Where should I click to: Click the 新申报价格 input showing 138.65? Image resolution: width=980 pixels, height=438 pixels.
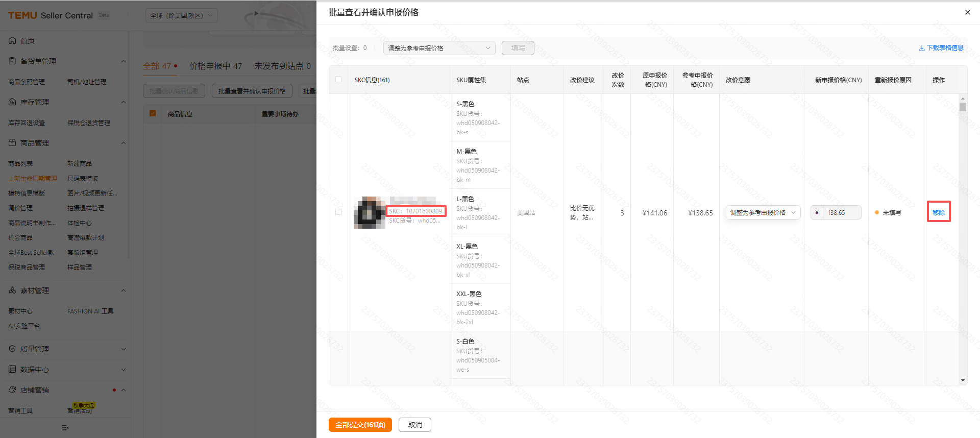[x=841, y=213]
